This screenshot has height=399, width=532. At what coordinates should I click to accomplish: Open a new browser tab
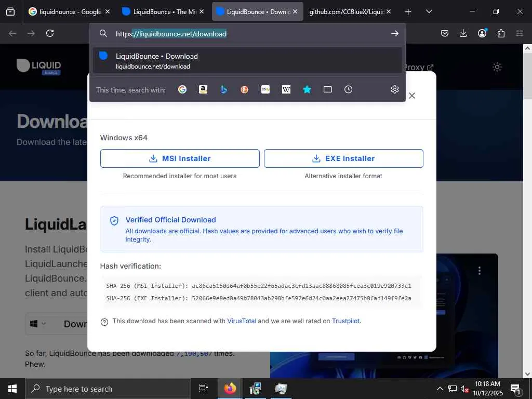coord(408,11)
